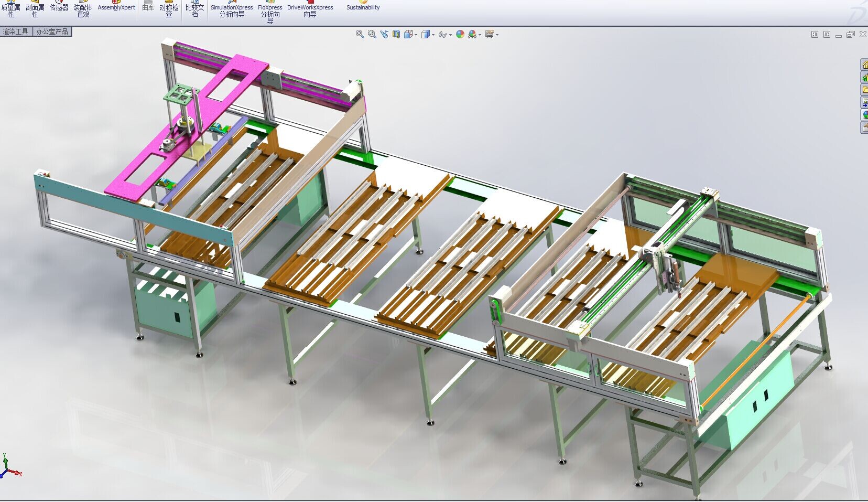Open the DriveWorksXpress wizard
Screen dimensions: 868x502
(x=310, y=9)
